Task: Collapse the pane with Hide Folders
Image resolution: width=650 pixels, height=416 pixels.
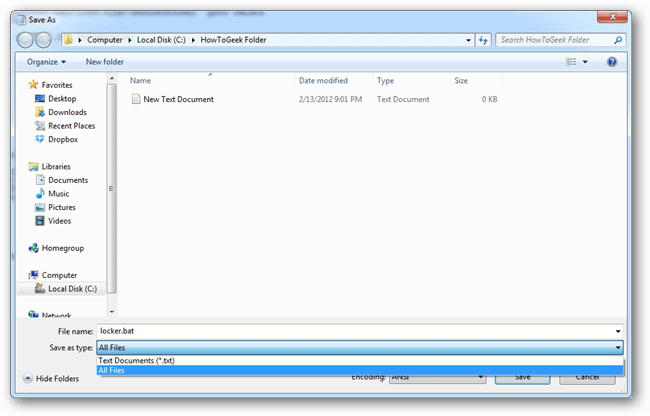Action: pos(52,379)
